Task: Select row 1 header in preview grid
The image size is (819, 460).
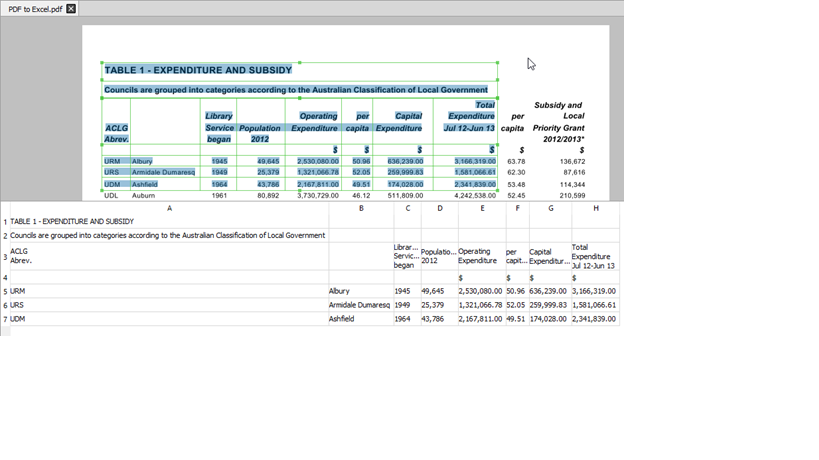Action: pyautogui.click(x=5, y=222)
